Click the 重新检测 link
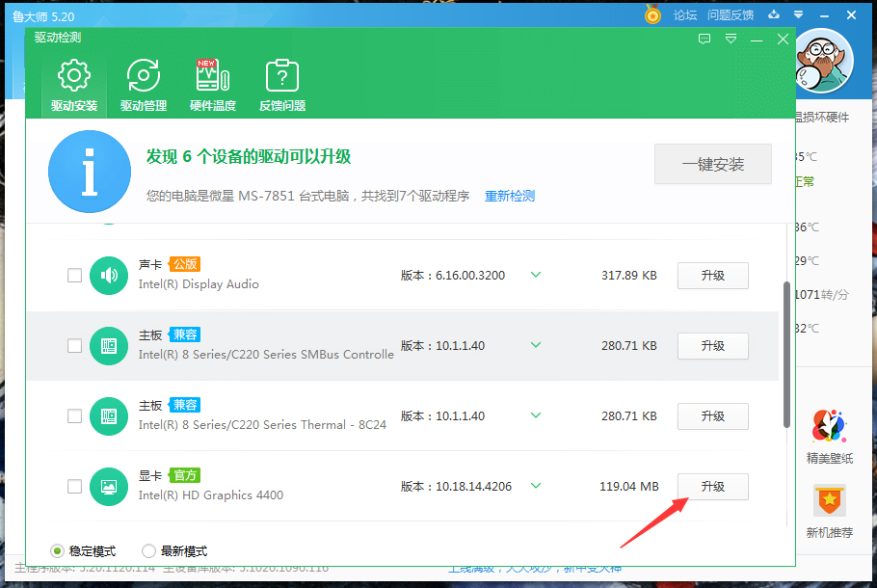The image size is (877, 588). 510,195
